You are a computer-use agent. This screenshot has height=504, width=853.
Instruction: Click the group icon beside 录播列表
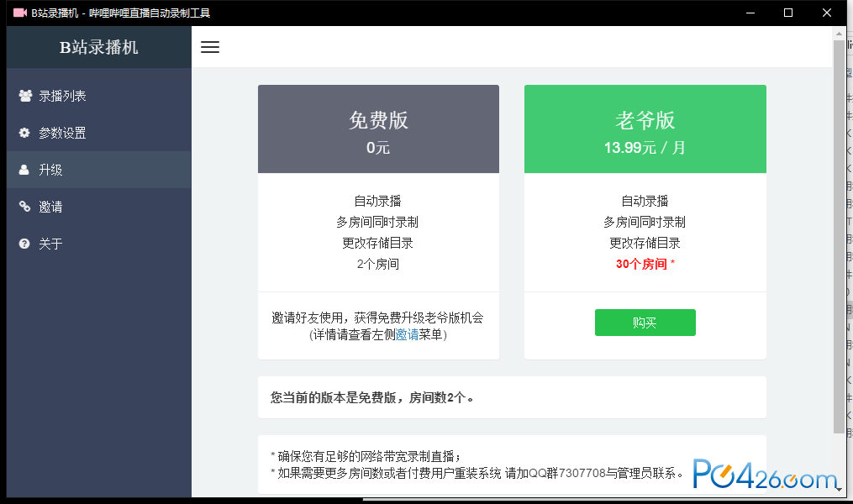click(x=25, y=96)
